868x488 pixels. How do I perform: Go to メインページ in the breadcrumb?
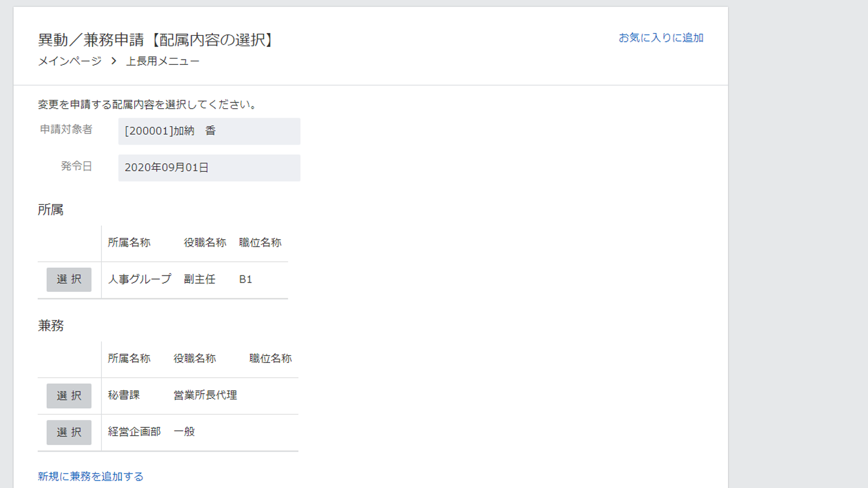pyautogui.click(x=69, y=61)
